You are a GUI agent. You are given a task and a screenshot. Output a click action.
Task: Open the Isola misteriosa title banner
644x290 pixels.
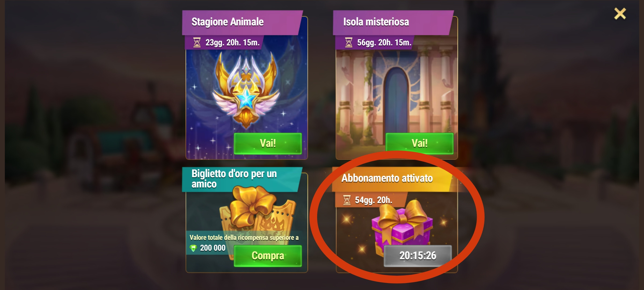coord(393,23)
